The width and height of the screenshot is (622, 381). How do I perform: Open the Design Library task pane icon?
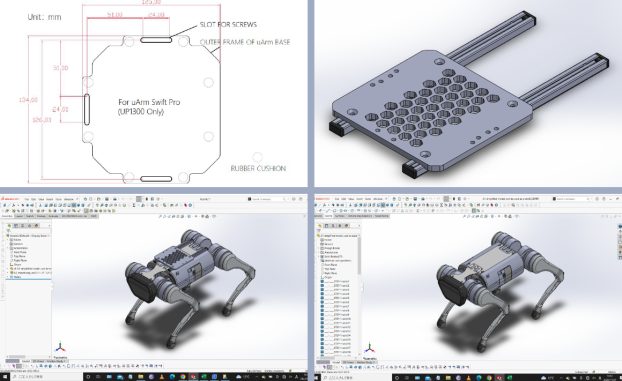(620, 231)
